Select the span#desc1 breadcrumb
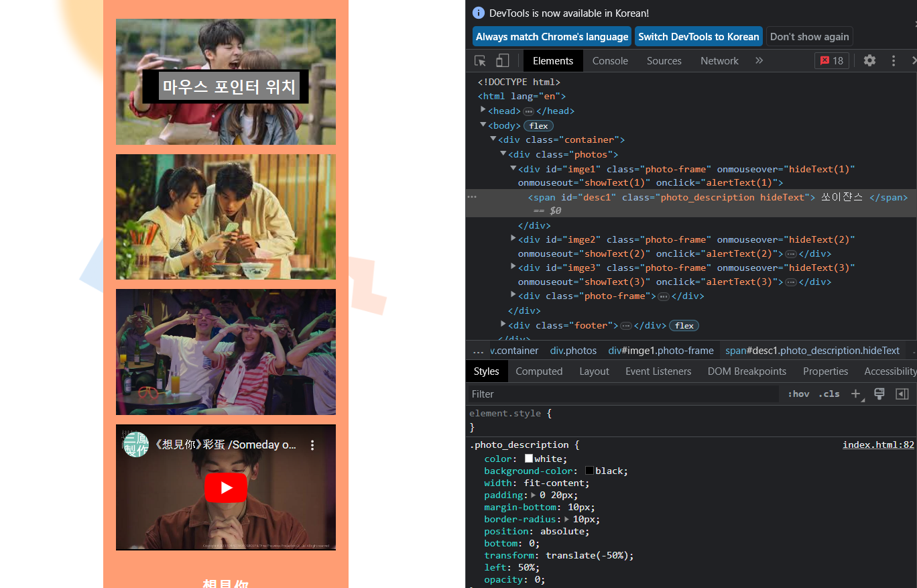Viewport: 917px width, 588px height. (x=812, y=351)
